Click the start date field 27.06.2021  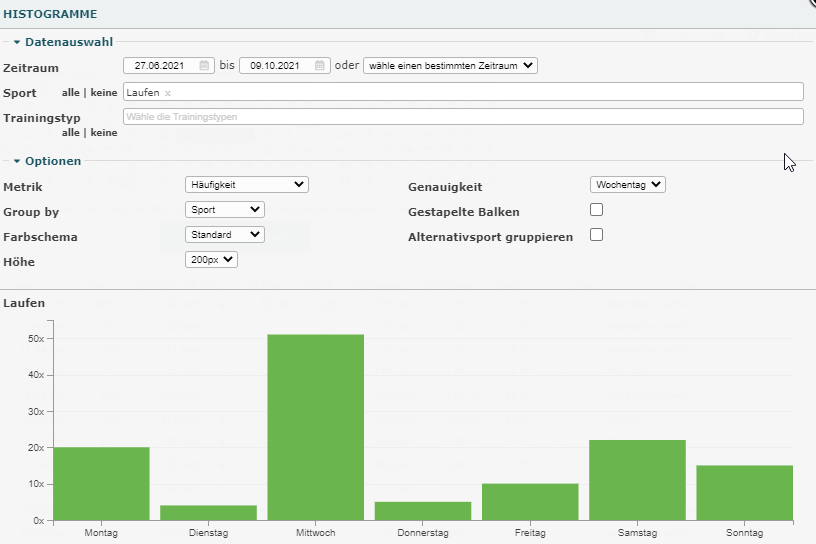(x=160, y=66)
